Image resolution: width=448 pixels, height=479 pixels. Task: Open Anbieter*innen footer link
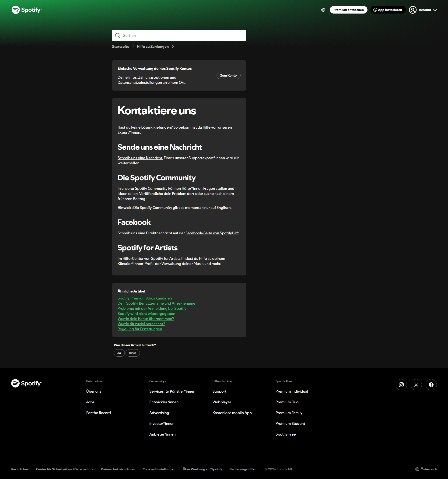162,434
